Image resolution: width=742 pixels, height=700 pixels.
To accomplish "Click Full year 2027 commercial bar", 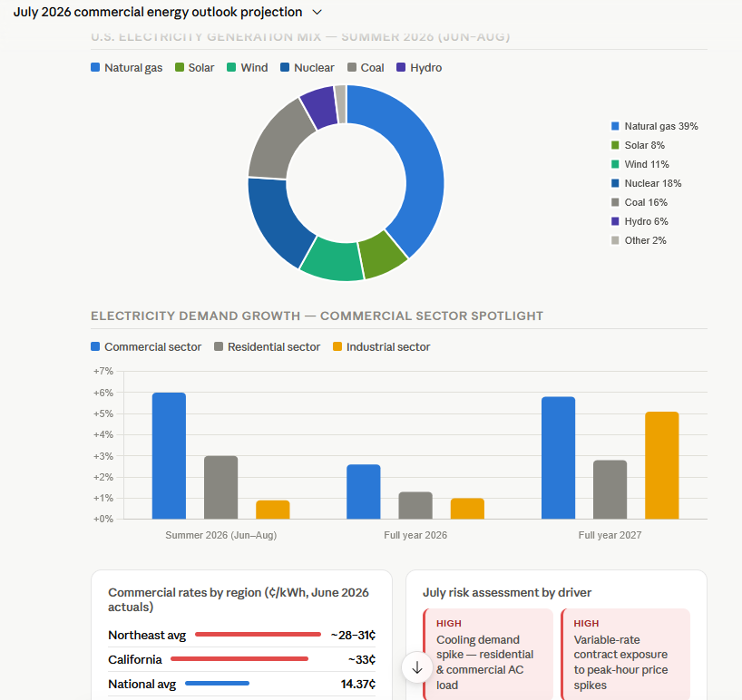I will click(559, 458).
